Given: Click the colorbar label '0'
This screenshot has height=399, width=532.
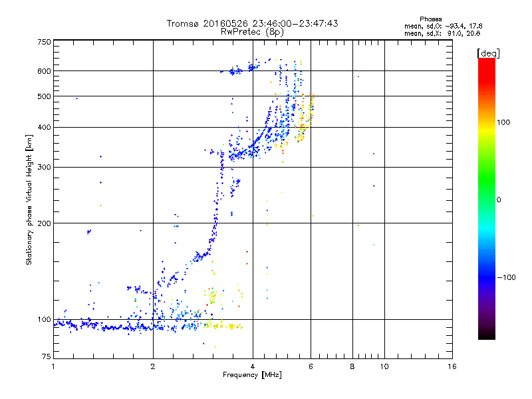Looking at the screenshot, I should tap(499, 200).
